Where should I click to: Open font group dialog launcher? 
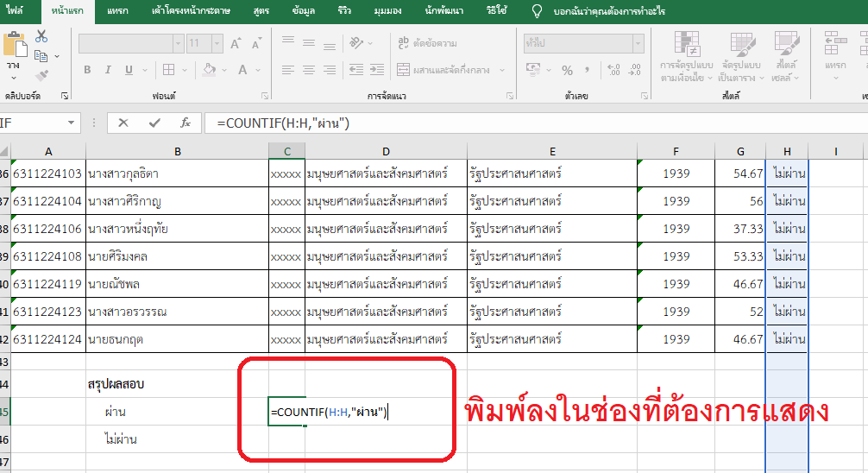pos(265,96)
